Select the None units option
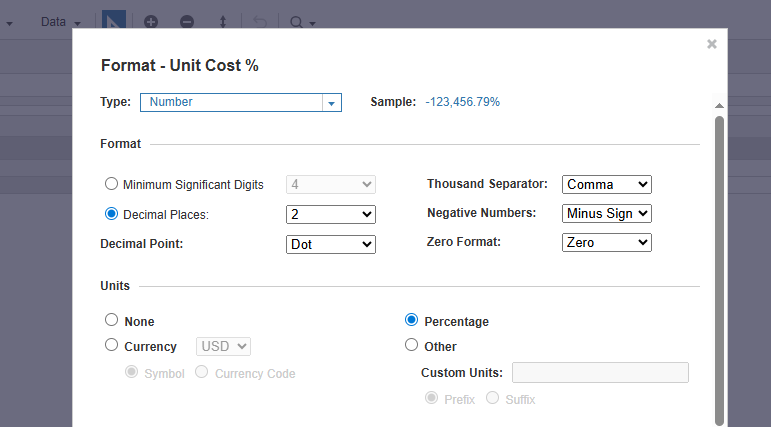 click(x=112, y=320)
